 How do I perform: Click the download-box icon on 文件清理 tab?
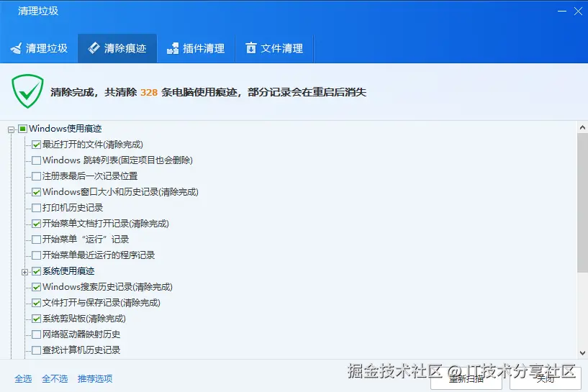coord(251,48)
